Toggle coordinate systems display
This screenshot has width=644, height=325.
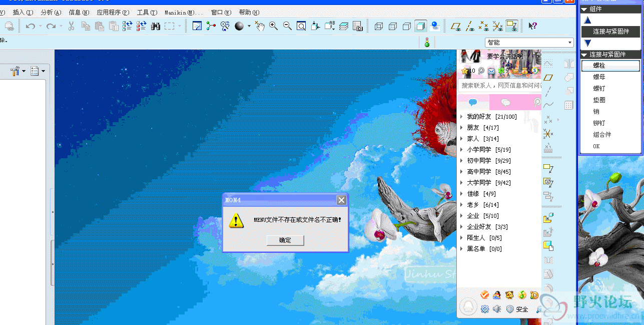point(497,26)
